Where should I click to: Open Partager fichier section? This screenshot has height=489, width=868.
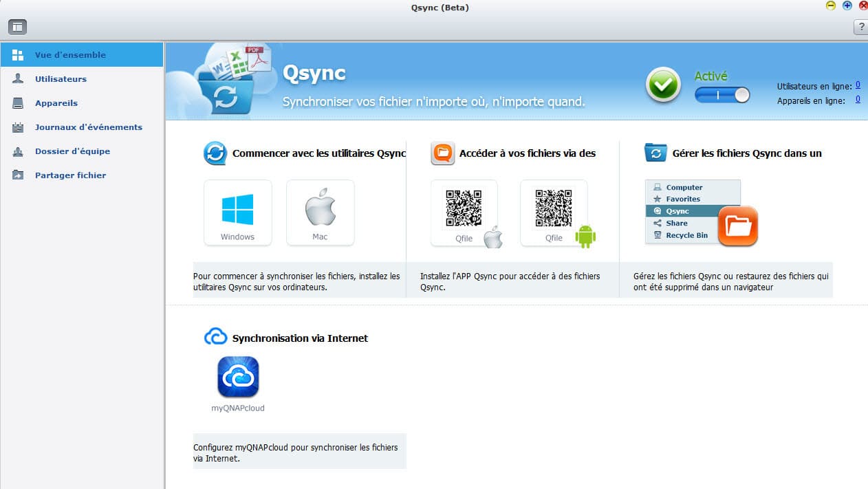[x=70, y=175]
